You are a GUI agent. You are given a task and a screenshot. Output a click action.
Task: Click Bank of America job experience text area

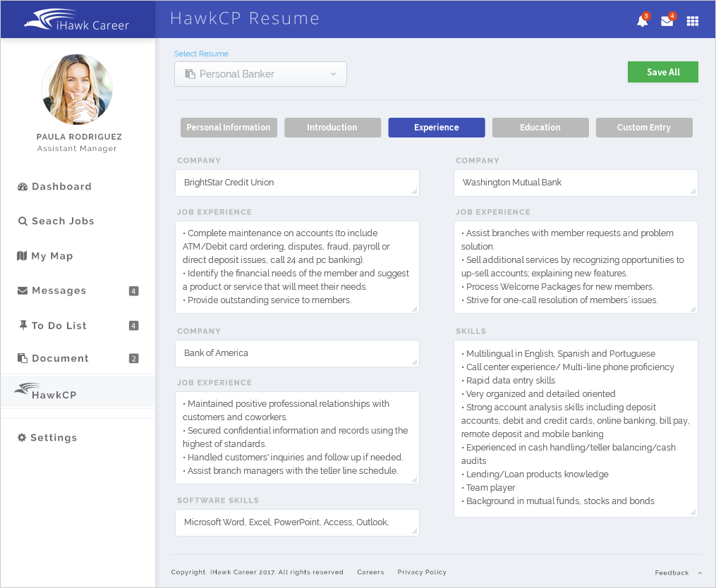pyautogui.click(x=297, y=438)
